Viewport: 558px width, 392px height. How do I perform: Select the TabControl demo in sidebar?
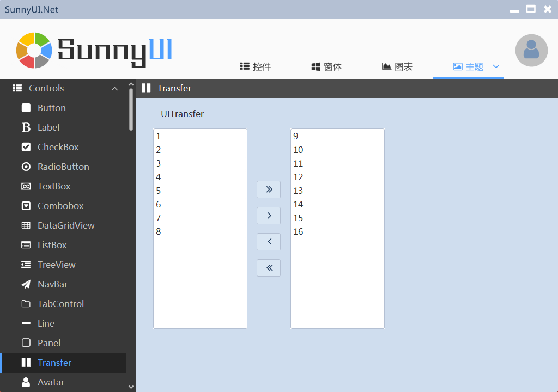click(60, 304)
